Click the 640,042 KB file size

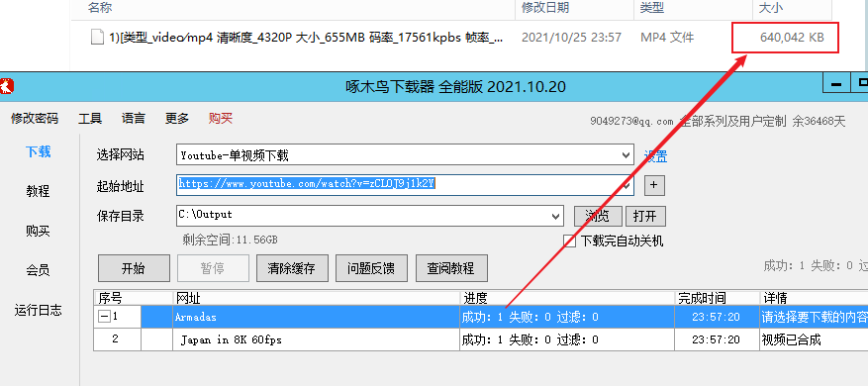[x=792, y=38]
